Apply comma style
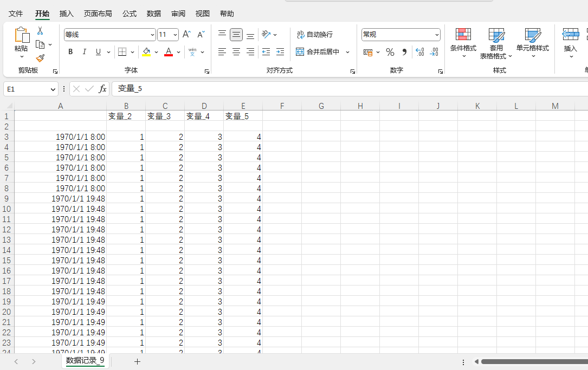588x370 pixels. [x=404, y=52]
